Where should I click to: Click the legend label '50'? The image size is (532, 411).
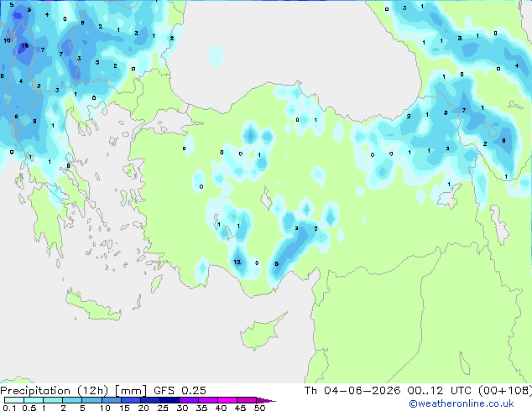[x=259, y=408]
